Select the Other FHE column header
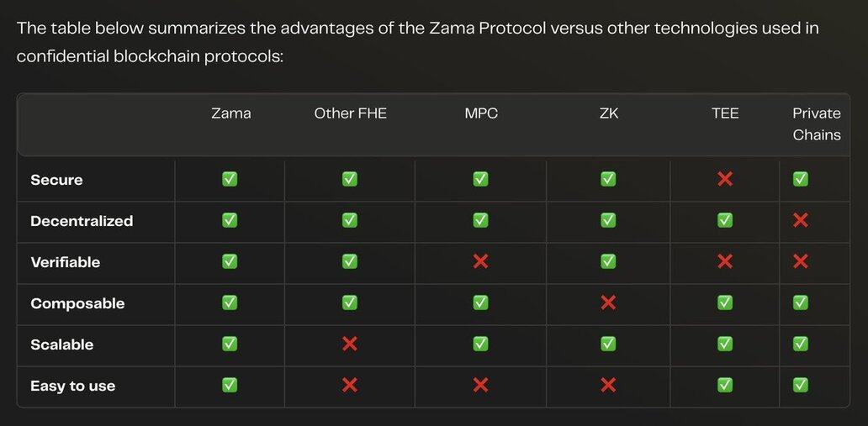868x426 pixels. point(350,113)
